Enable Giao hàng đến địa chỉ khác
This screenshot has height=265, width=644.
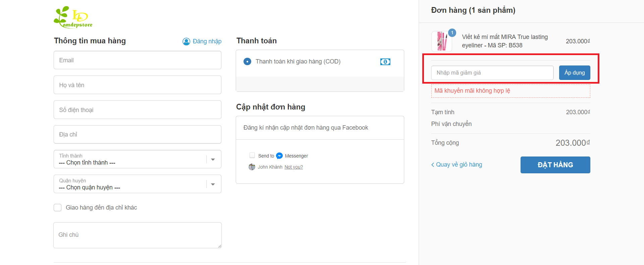58,208
